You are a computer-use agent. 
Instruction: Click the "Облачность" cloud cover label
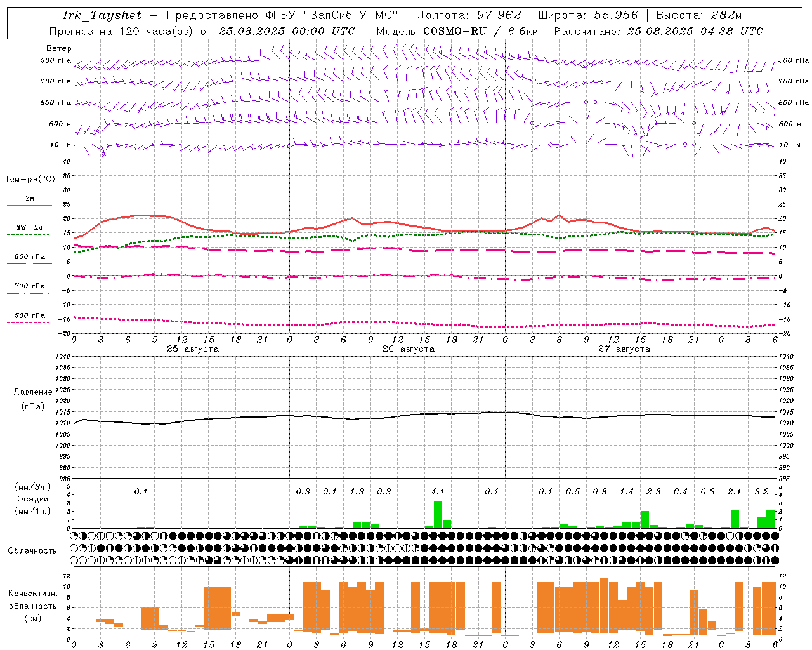(x=32, y=550)
